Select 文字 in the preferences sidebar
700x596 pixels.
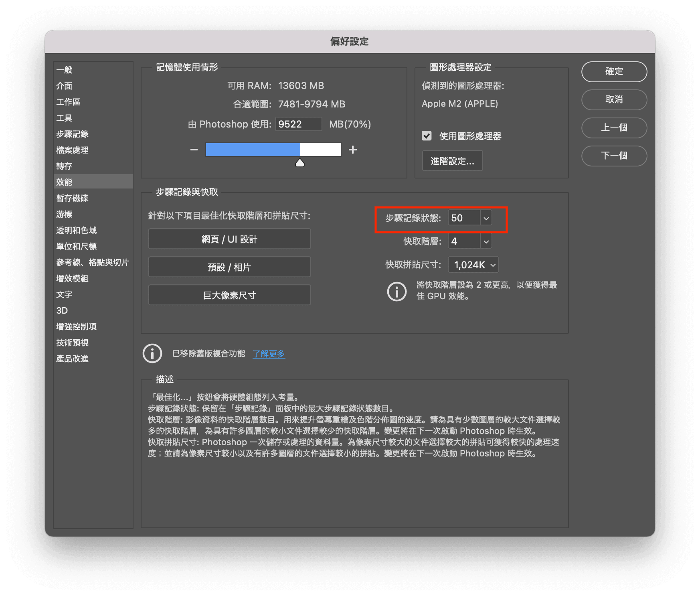click(x=93, y=294)
